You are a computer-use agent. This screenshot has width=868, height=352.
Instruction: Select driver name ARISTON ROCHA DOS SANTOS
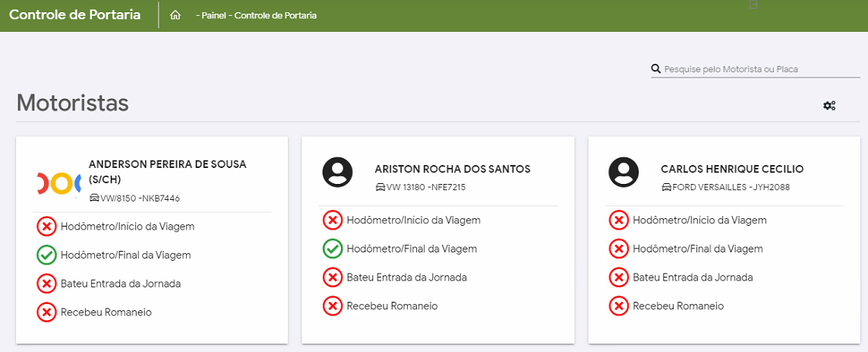point(453,169)
